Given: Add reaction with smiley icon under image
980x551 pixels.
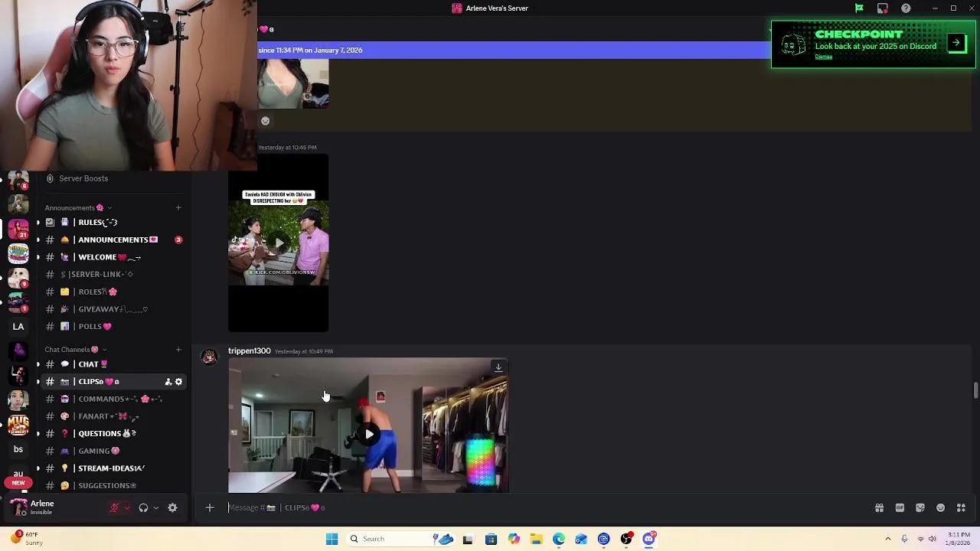Looking at the screenshot, I should point(265,121).
